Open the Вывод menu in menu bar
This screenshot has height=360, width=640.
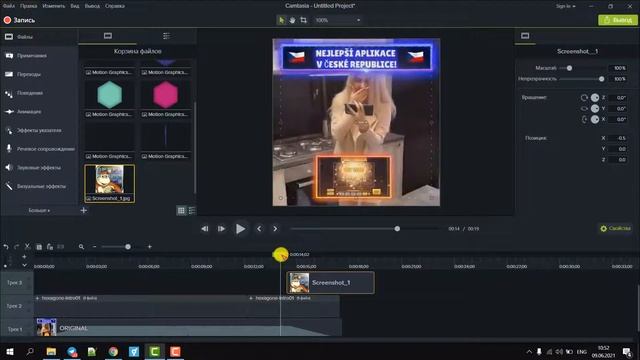pos(92,6)
